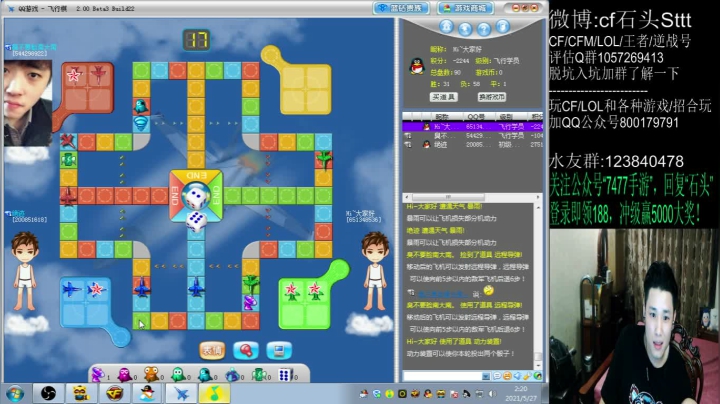720x404 pixels.
Task: Click the chat log up scroll arrow
Action: click(x=538, y=208)
